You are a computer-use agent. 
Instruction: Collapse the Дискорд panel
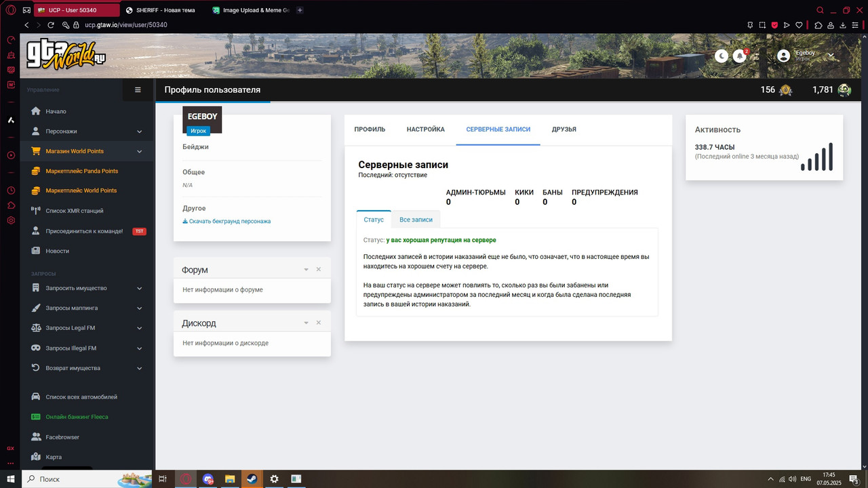[306, 323]
